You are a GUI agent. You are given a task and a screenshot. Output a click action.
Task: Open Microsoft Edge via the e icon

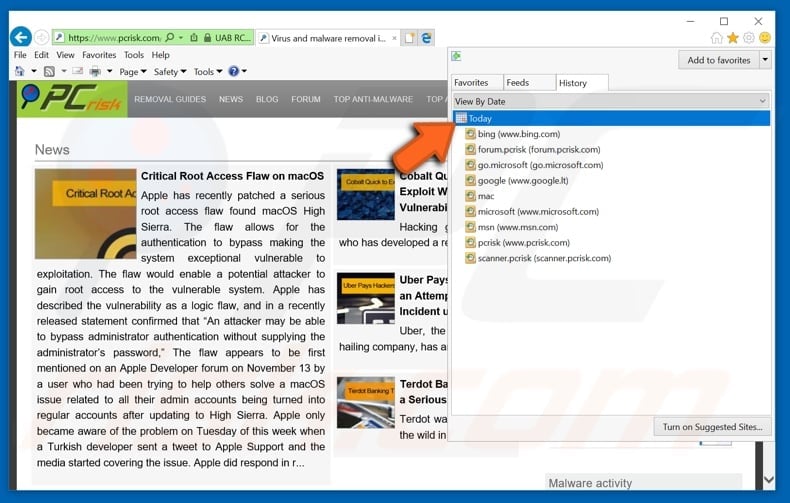[426, 38]
